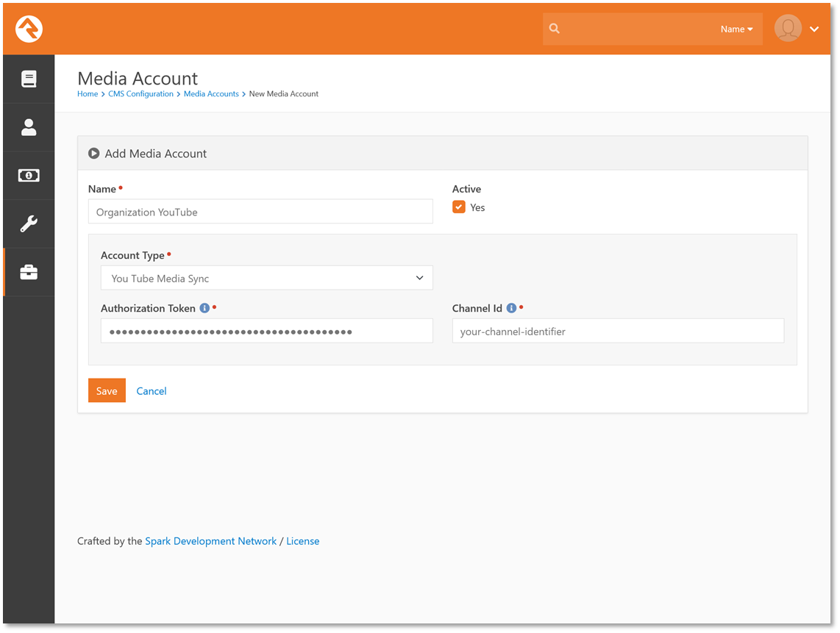Go to Home breadcrumb
840x633 pixels.
88,94
